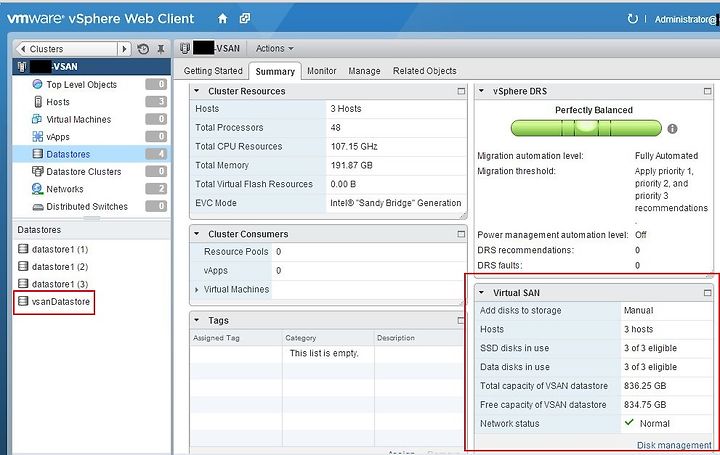Click icon next to vsanDatastore

[x=23, y=301]
